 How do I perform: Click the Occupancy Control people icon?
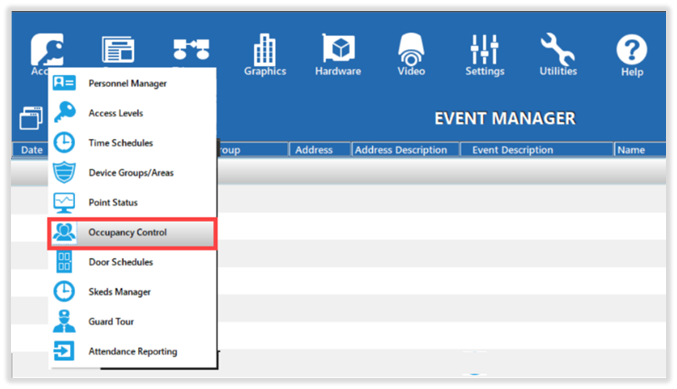pyautogui.click(x=64, y=232)
